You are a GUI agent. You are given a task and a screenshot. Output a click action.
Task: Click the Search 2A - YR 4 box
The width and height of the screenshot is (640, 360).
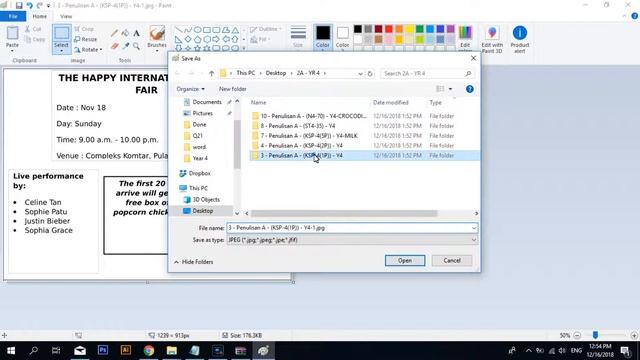[427, 73]
